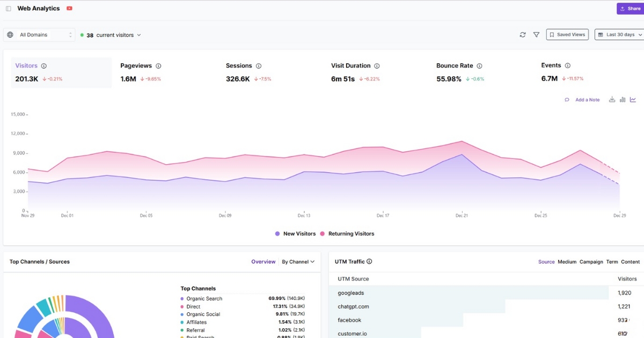The image size is (644, 338).
Task: Expand the current visitors dropdown
Action: 139,34
